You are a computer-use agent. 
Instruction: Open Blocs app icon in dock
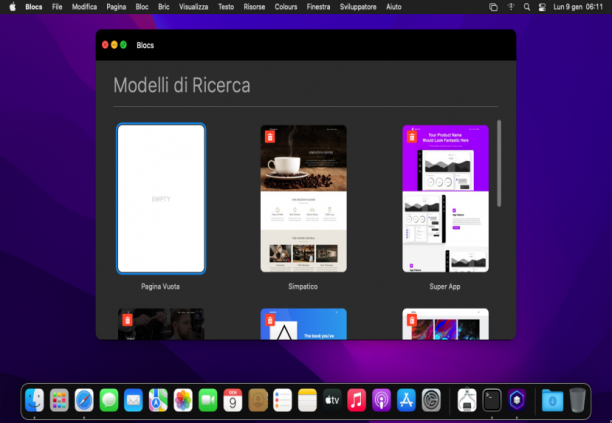517,400
